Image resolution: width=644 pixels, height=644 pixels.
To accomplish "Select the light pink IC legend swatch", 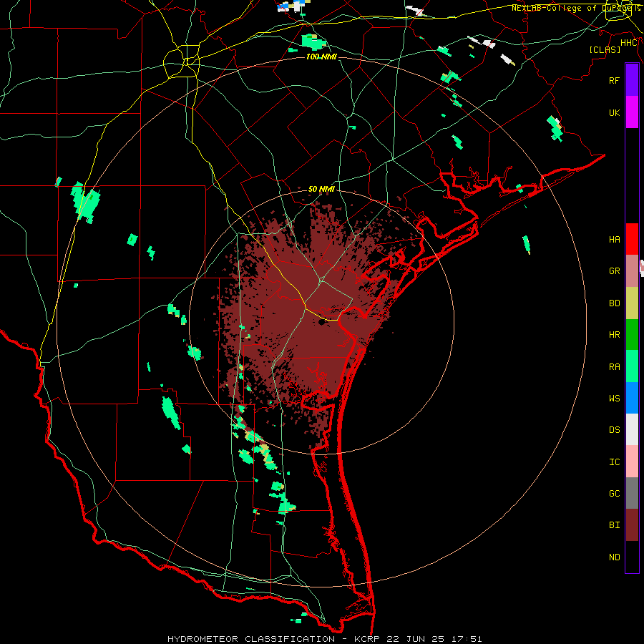I will tap(632, 462).
